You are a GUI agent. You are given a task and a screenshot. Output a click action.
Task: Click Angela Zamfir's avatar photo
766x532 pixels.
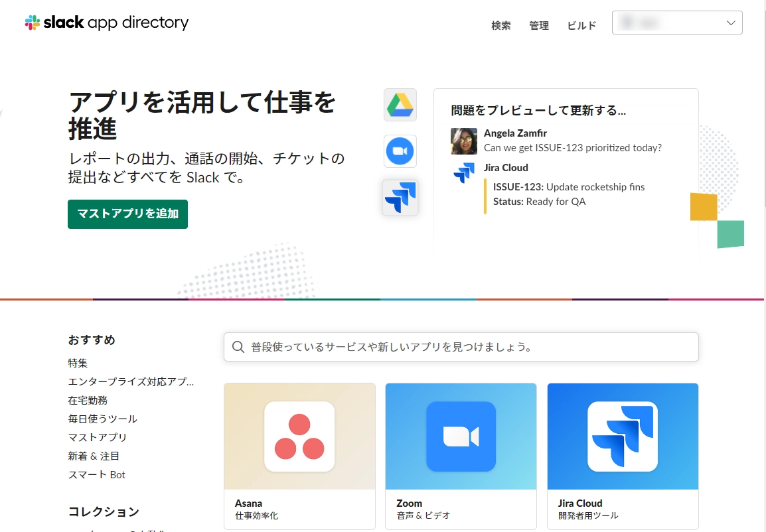coord(463,141)
